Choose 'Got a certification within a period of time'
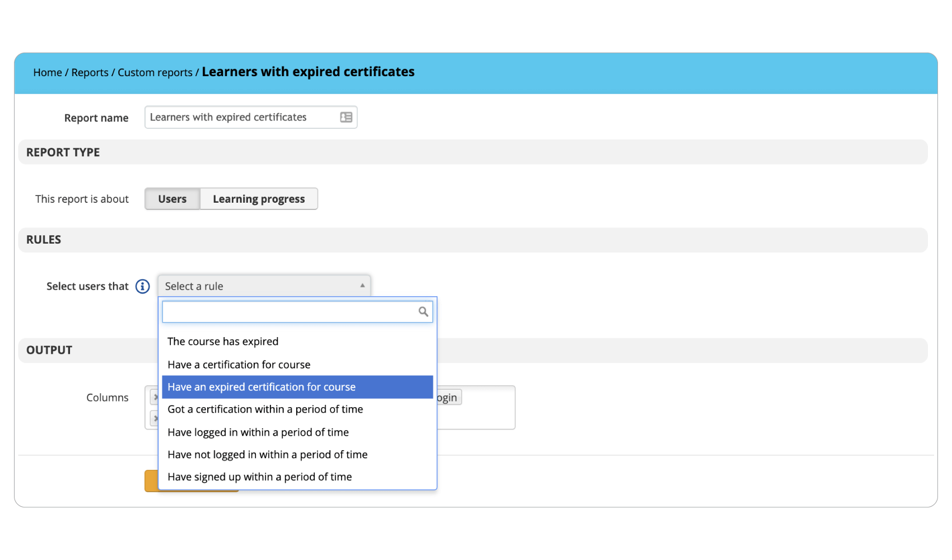The image size is (952, 560). coord(265,409)
